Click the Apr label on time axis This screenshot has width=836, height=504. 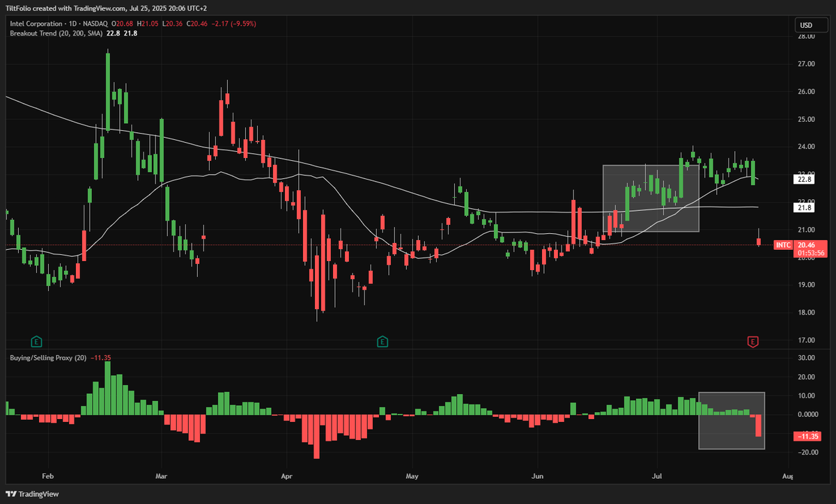tap(287, 477)
